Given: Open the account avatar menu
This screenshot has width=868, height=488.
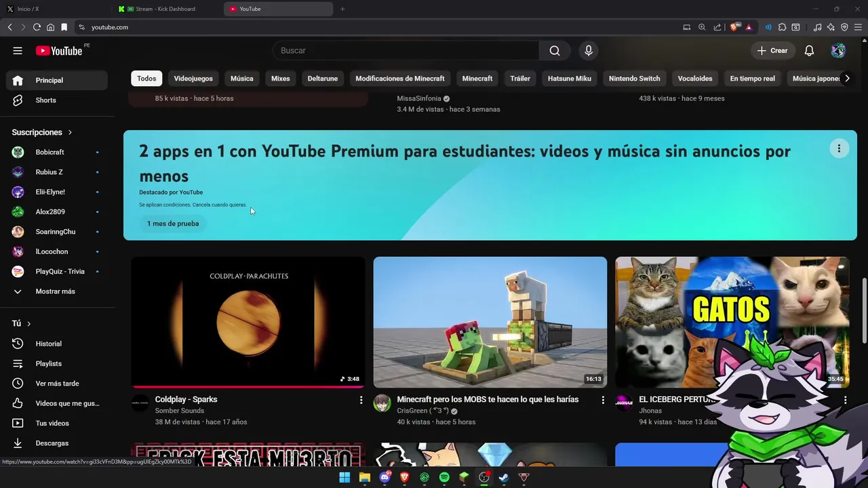Looking at the screenshot, I should coord(838,51).
